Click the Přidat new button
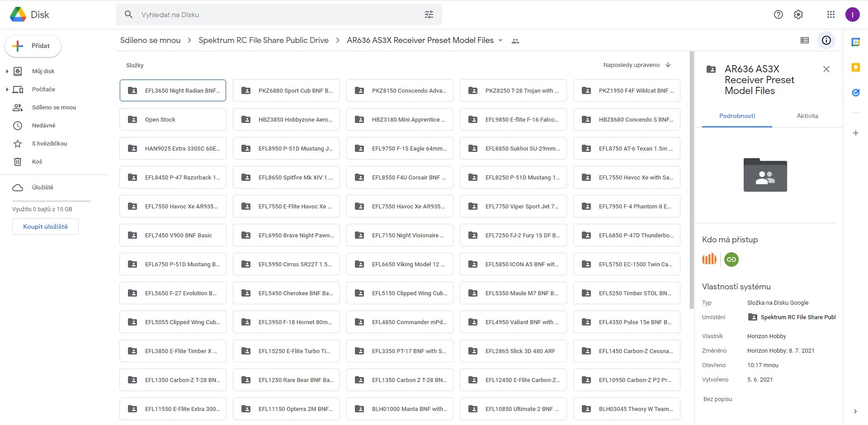 pyautogui.click(x=33, y=46)
